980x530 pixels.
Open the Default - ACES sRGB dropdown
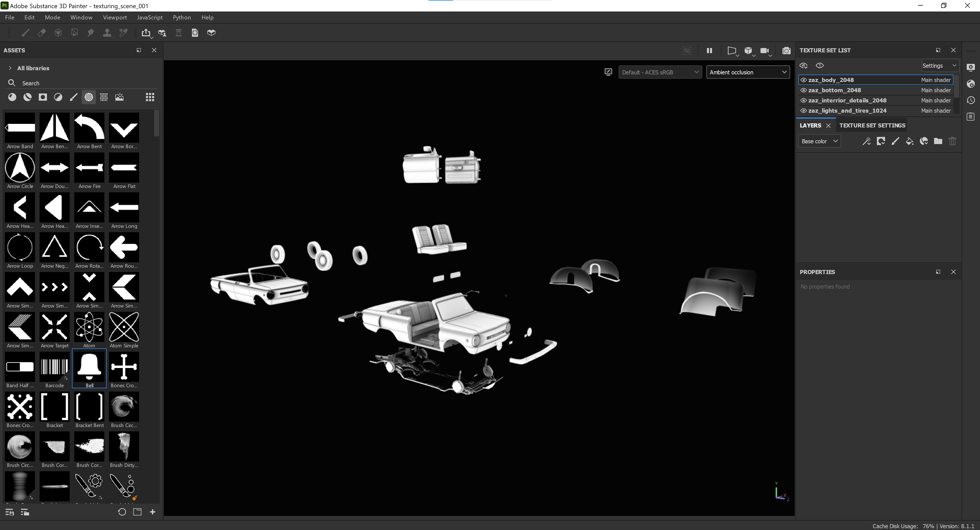(660, 72)
